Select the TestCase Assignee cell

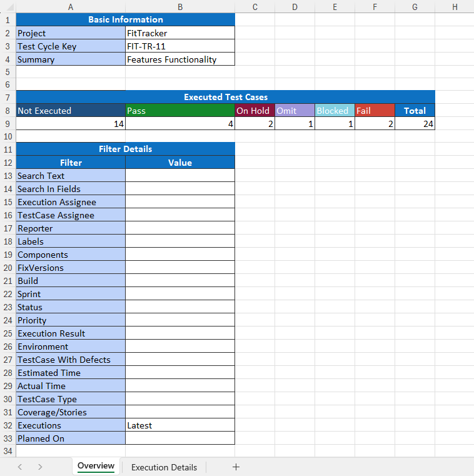click(x=71, y=215)
